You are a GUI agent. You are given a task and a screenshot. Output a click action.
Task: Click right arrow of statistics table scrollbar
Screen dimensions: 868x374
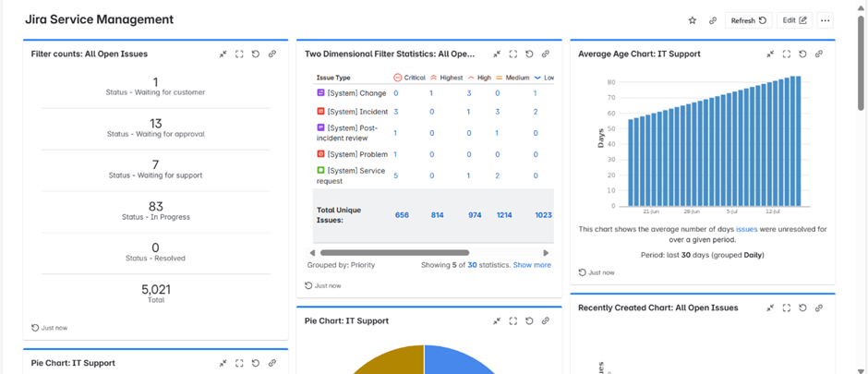tap(546, 252)
